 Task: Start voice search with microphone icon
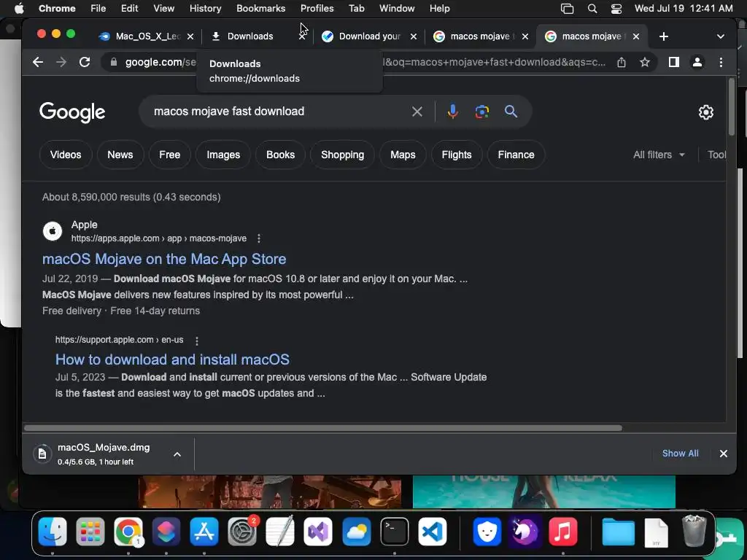pyautogui.click(x=452, y=112)
